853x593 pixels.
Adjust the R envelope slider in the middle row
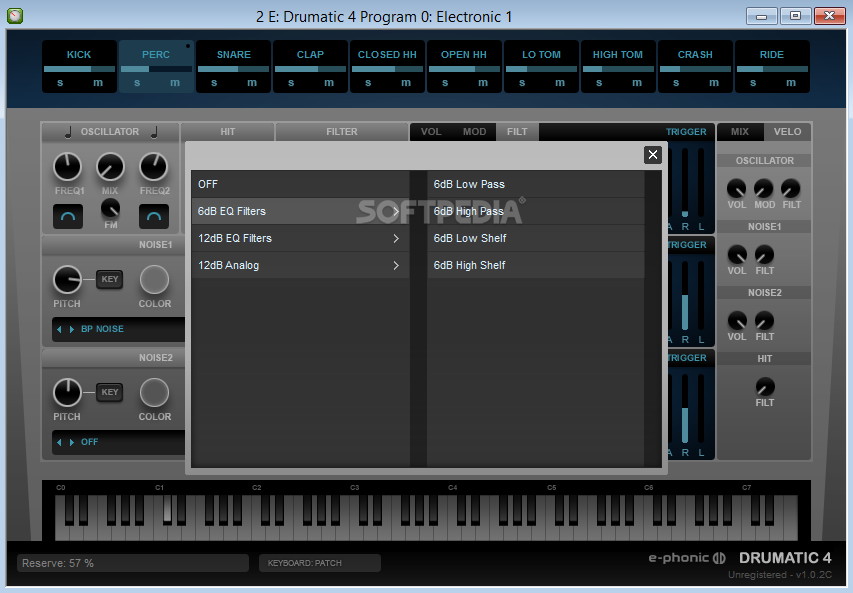point(685,295)
